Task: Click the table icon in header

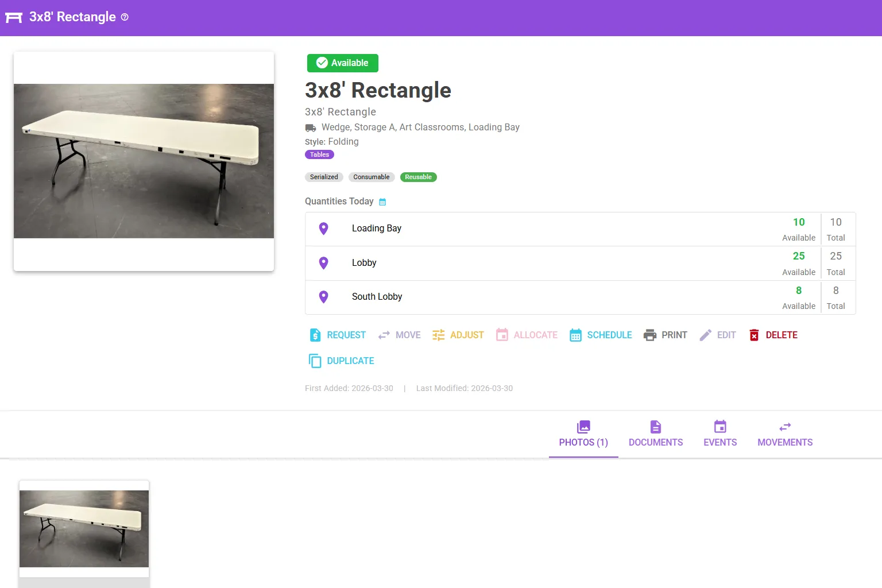Action: 14,17
